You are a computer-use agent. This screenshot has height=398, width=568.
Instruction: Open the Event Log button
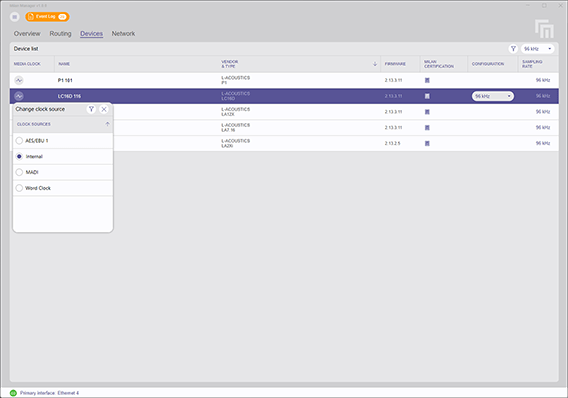47,17
